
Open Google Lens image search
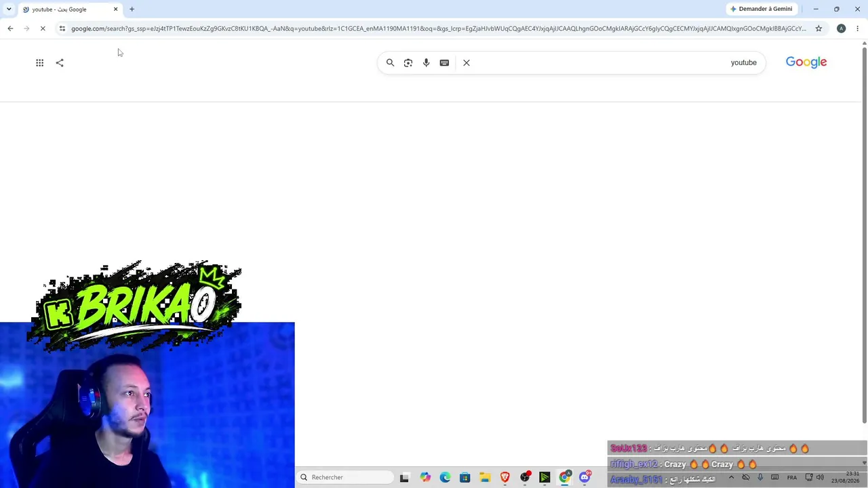click(x=408, y=62)
